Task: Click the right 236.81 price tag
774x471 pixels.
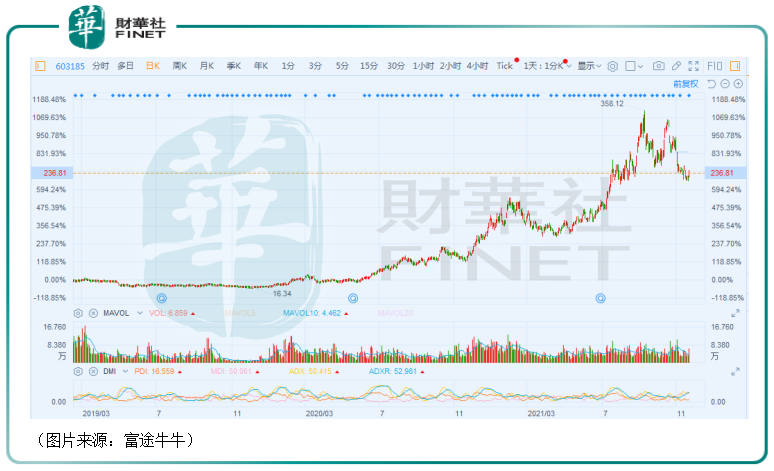Action: (725, 173)
